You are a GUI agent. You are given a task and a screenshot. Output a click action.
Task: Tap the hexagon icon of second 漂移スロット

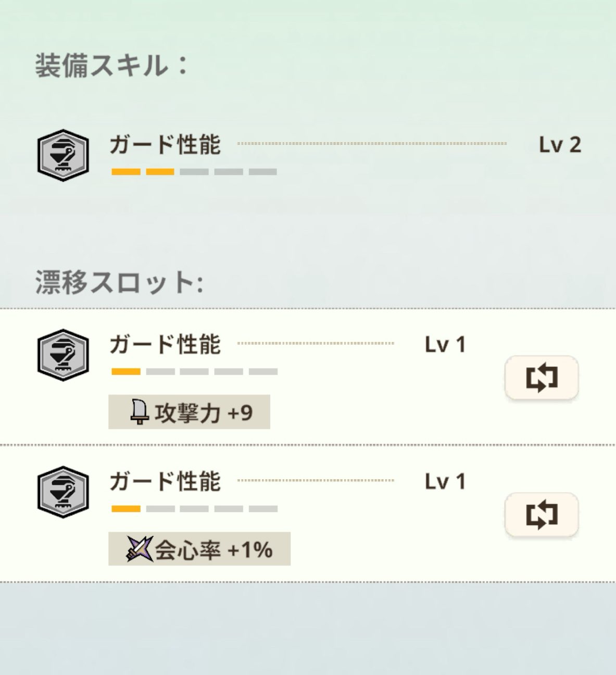click(63, 492)
